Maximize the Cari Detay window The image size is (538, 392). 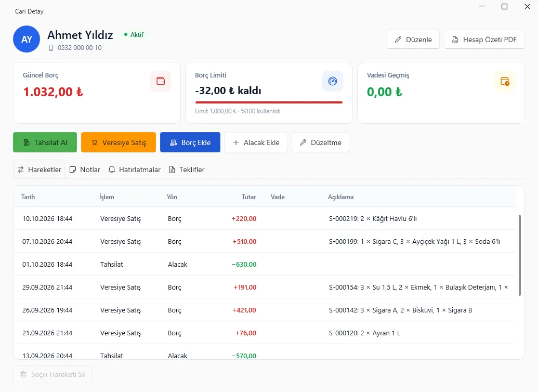coord(504,7)
